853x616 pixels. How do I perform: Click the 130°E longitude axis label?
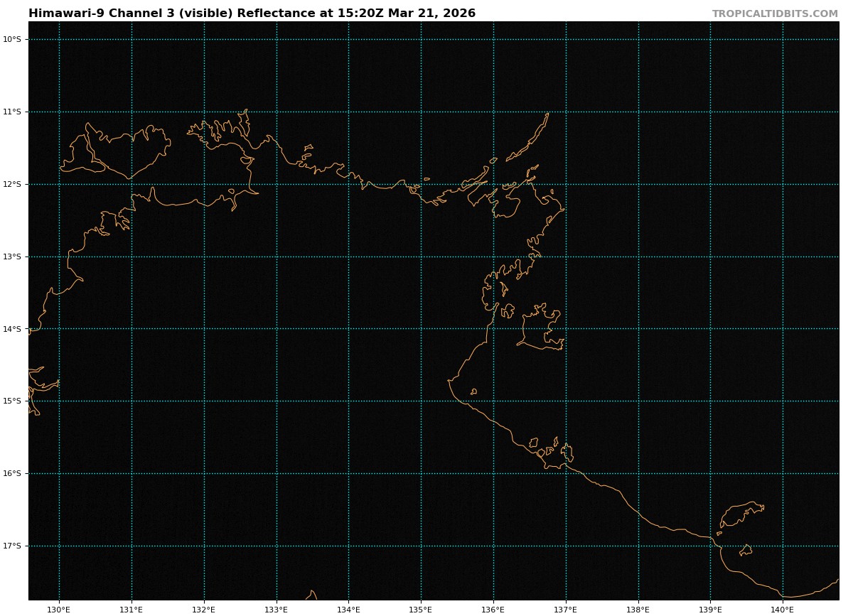(x=59, y=610)
